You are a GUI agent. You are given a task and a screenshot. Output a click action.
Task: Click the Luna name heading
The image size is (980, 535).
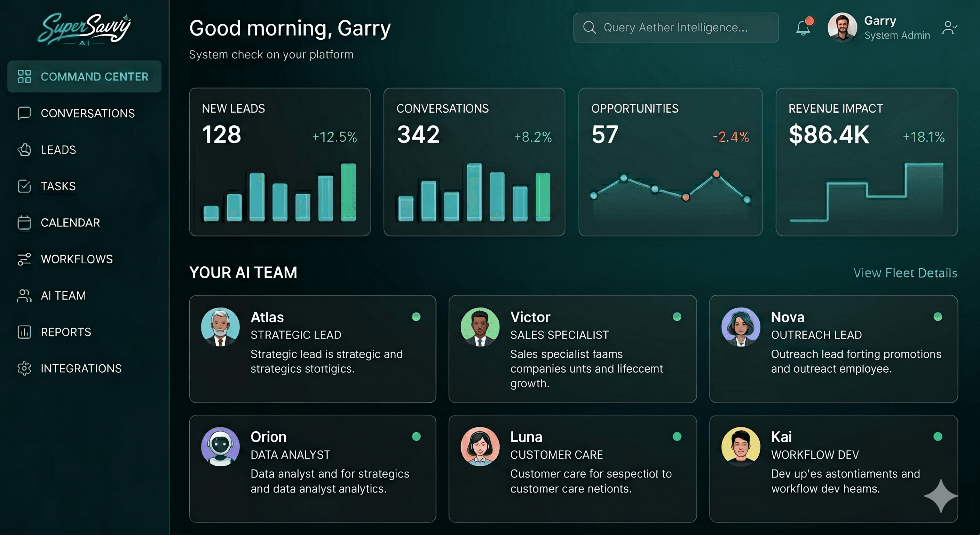pyautogui.click(x=526, y=437)
